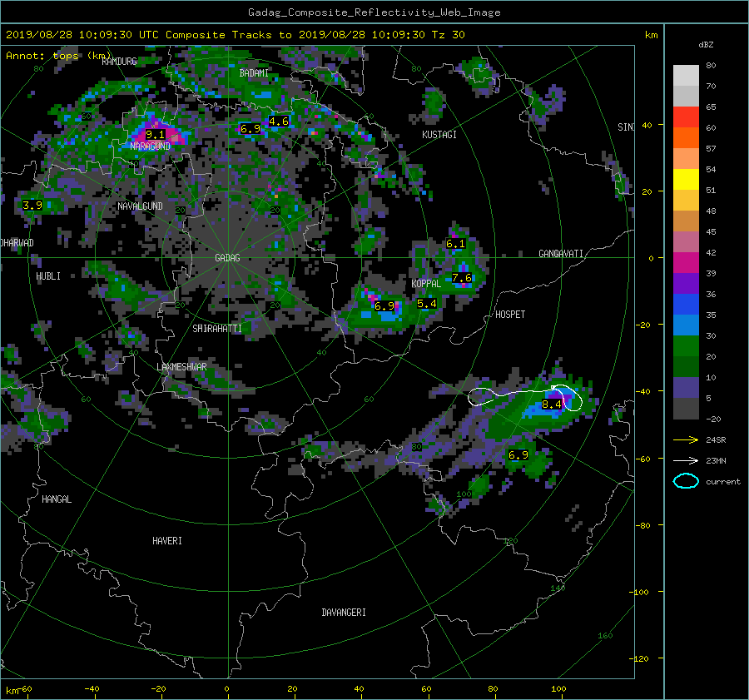Click the RAMDURG city label
The height and width of the screenshot is (700, 749).
click(x=119, y=61)
